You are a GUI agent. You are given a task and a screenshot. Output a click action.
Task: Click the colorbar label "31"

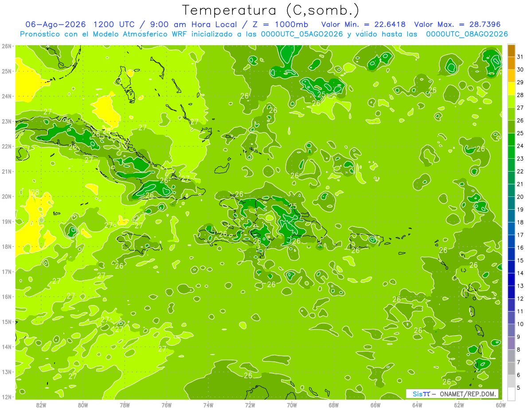(520, 57)
